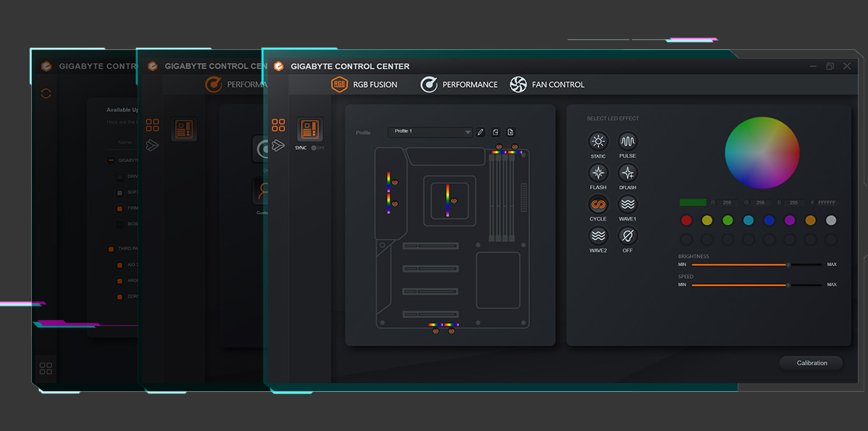Click grid icon at bottom of leftmost window
This screenshot has height=431, width=868.
[x=46, y=368]
